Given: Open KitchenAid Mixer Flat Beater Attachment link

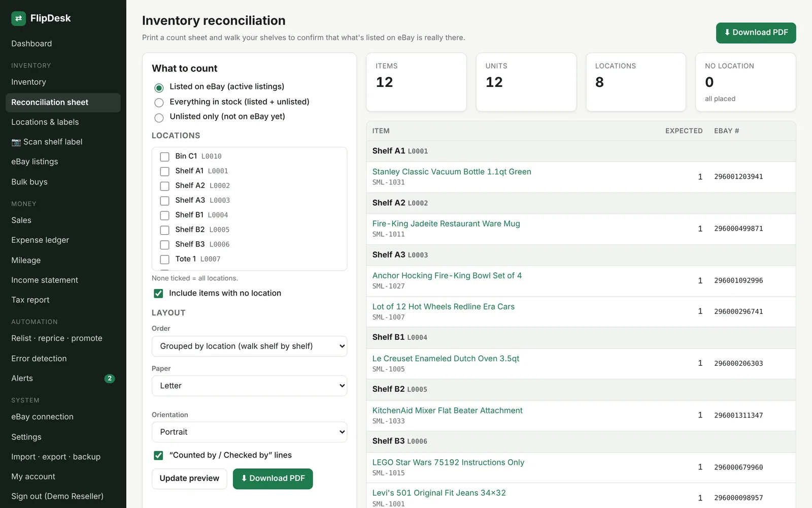Looking at the screenshot, I should coord(447,410).
